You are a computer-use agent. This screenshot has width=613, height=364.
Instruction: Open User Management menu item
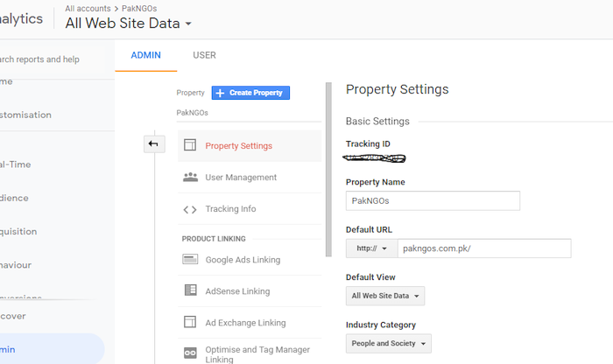[x=250, y=178]
